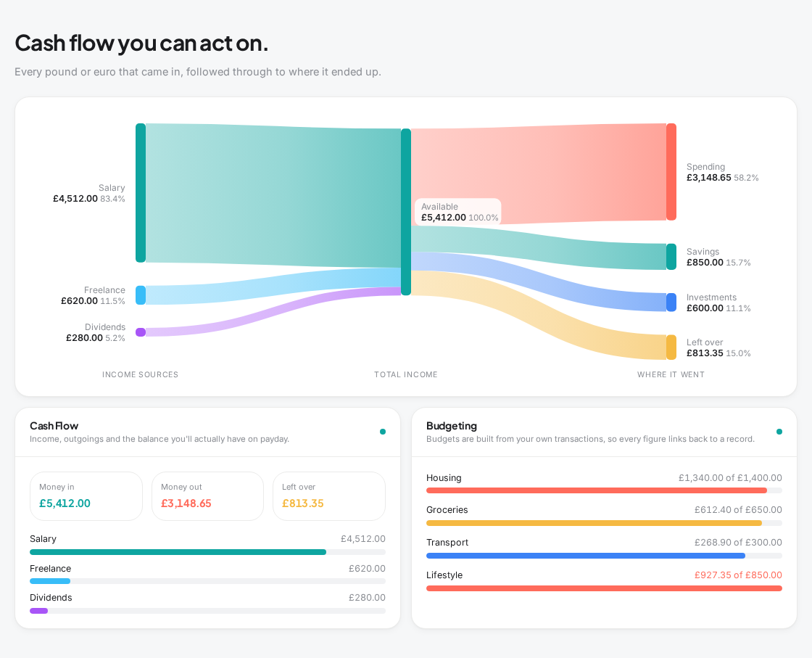This screenshot has width=812, height=658.
Task: Click the Savings £850.00 label in chart
Action: tap(718, 257)
